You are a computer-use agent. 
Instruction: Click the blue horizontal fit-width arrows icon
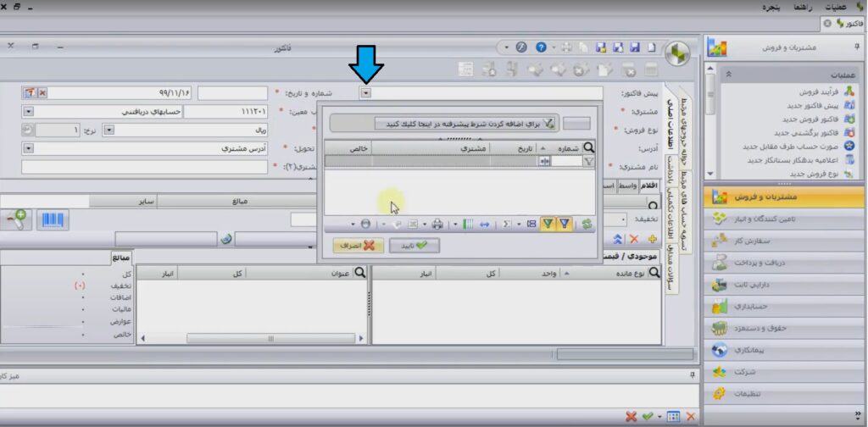pos(485,224)
